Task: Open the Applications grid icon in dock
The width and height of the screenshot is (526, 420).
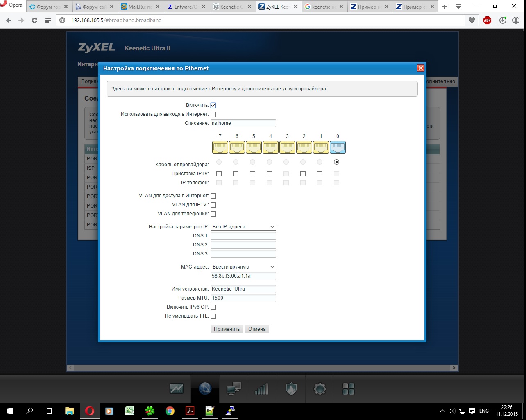Action: 349,389
